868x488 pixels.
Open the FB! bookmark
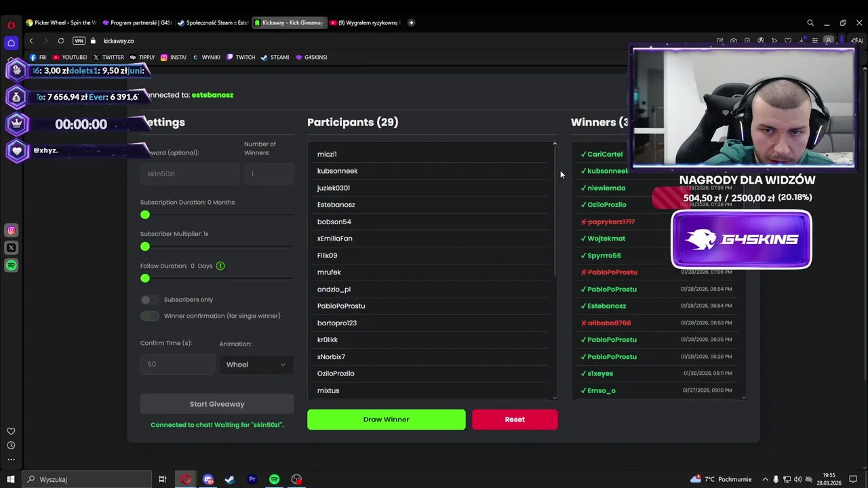point(38,57)
